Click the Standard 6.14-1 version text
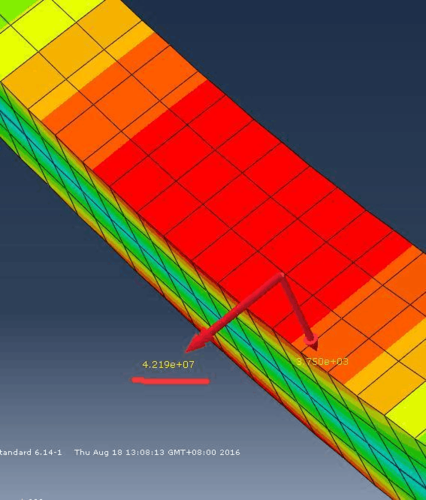This screenshot has height=500, width=426. (x=31, y=452)
